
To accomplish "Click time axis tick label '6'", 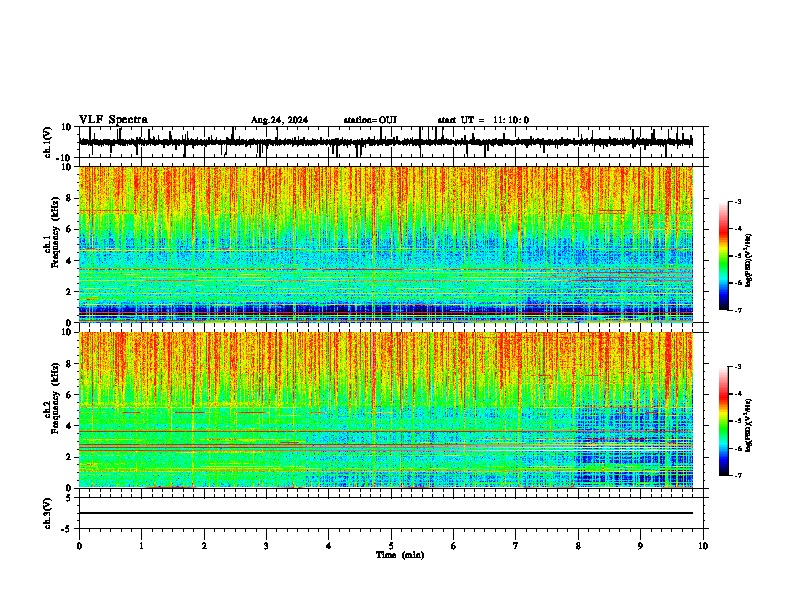I will point(454,546).
